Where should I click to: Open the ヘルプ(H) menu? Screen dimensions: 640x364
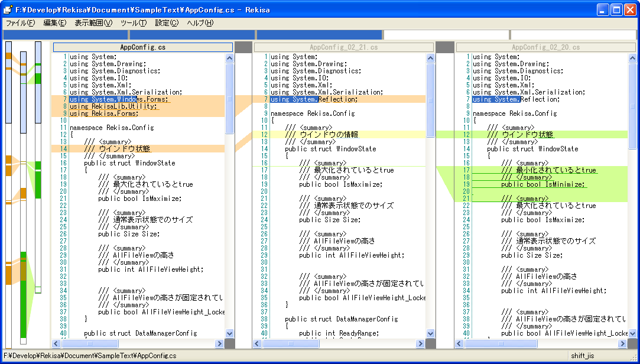click(200, 23)
